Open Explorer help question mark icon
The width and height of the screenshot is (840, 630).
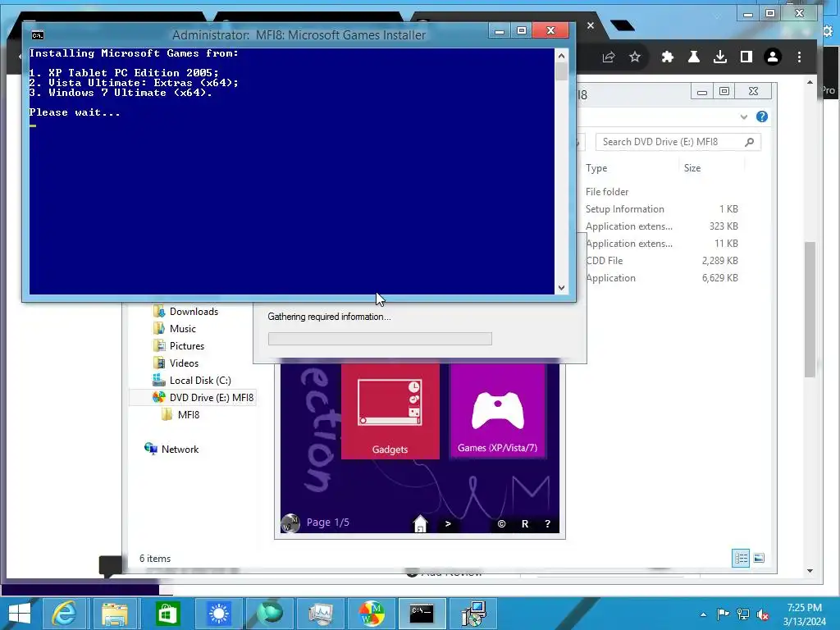[762, 116]
